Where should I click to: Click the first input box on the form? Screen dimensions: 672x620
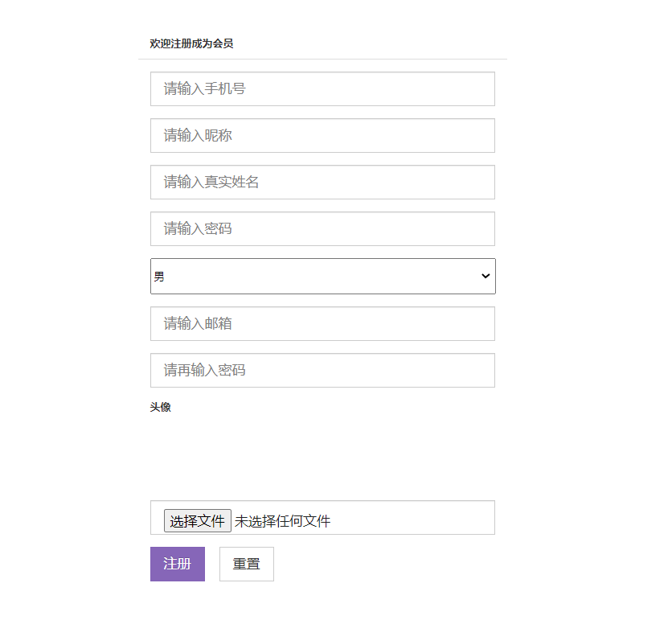pyautogui.click(x=322, y=88)
